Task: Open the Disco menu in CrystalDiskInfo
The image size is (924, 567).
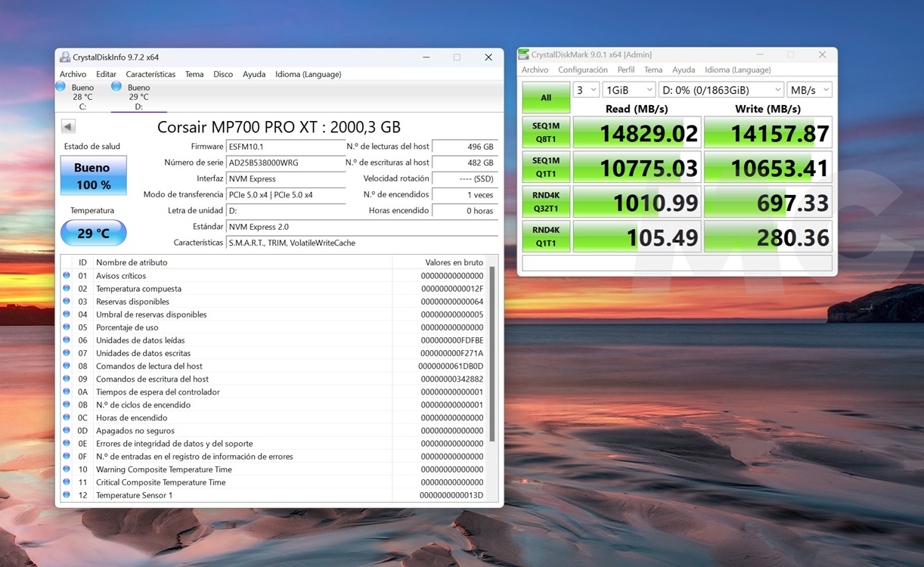Action: (x=222, y=74)
